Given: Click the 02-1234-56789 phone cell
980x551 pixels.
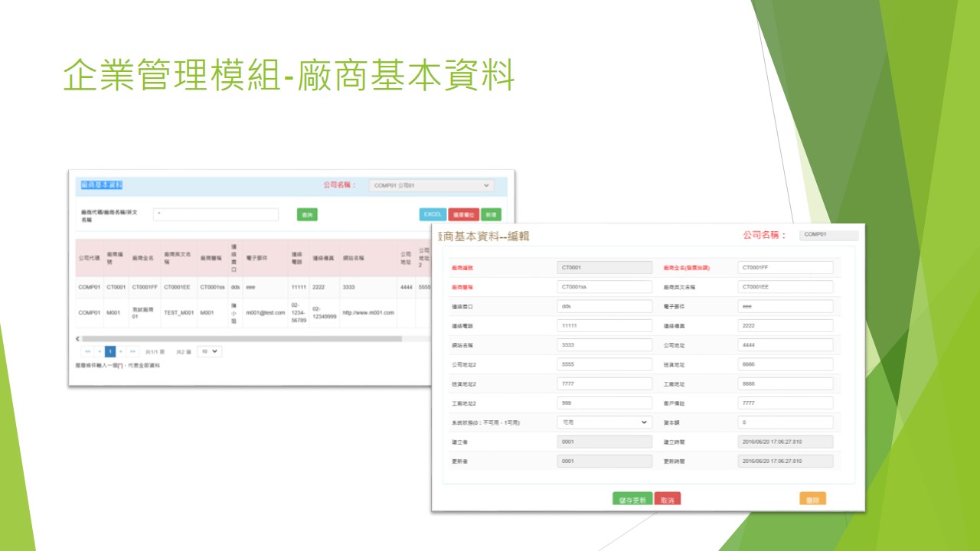Looking at the screenshot, I should click(299, 312).
